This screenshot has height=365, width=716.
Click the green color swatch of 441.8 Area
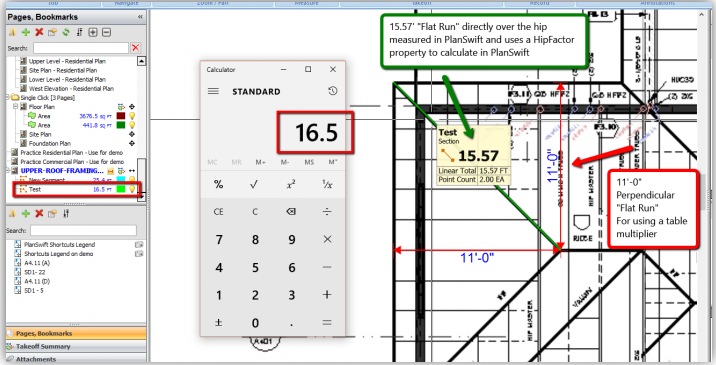pyautogui.click(x=121, y=125)
